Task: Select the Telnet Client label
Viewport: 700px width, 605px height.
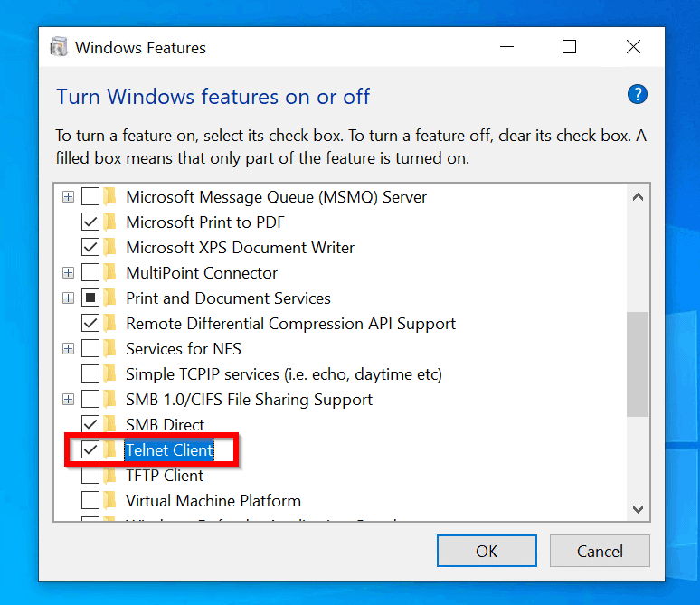Action: click(169, 450)
